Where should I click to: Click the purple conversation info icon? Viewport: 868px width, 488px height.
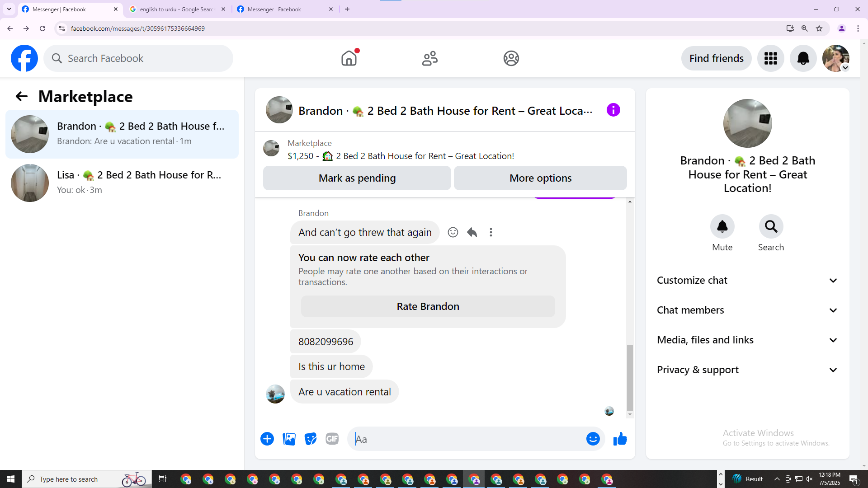click(613, 110)
